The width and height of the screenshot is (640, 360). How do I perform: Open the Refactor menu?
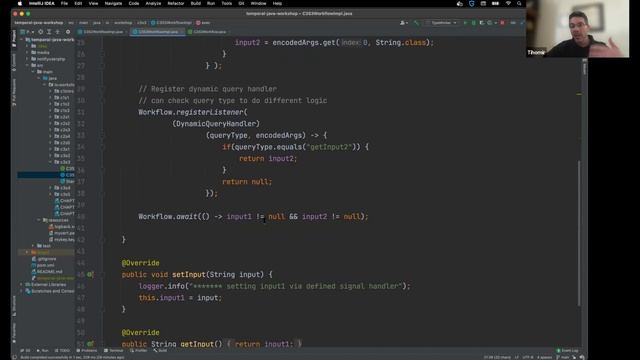[x=176, y=3]
